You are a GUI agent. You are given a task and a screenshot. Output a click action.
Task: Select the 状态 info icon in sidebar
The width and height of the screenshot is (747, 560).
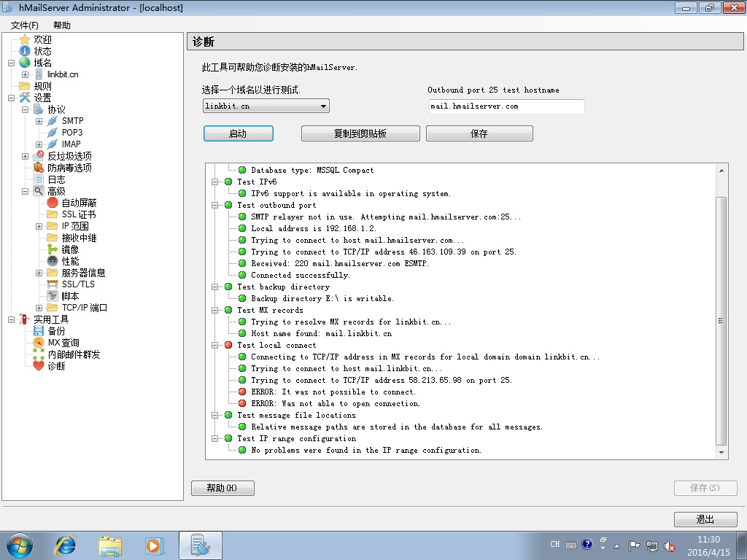[25, 51]
